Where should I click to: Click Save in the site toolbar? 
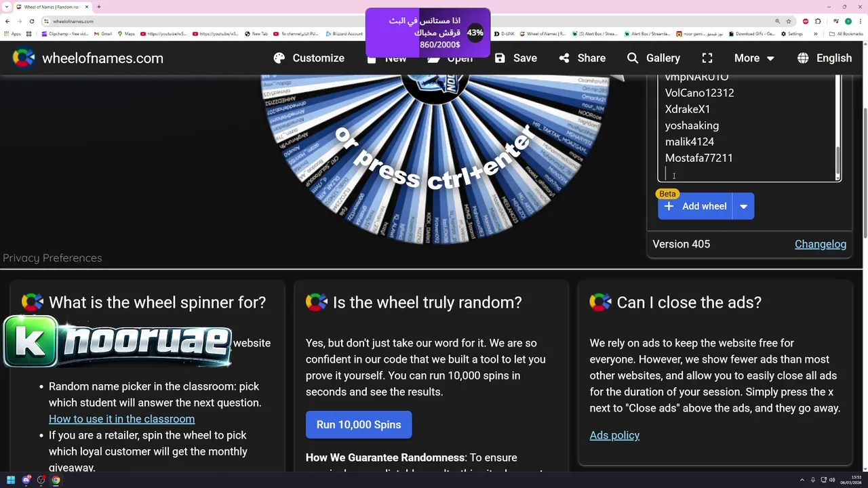515,58
